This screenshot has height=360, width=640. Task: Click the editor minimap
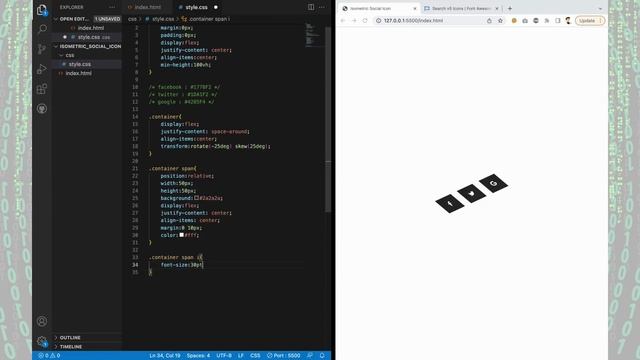tap(314, 35)
